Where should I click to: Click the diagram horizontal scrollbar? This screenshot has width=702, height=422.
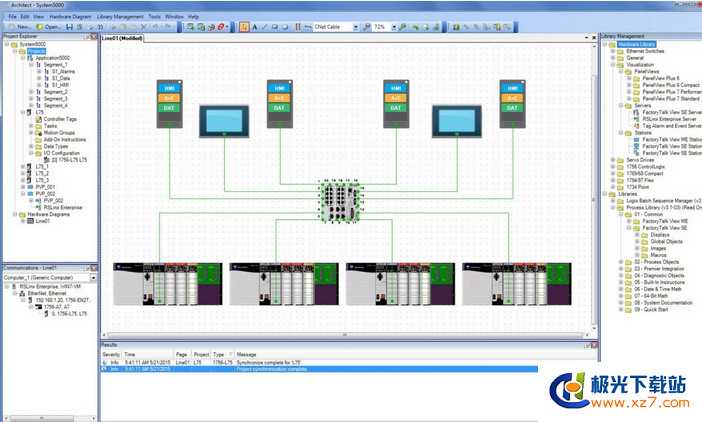tap(345, 335)
